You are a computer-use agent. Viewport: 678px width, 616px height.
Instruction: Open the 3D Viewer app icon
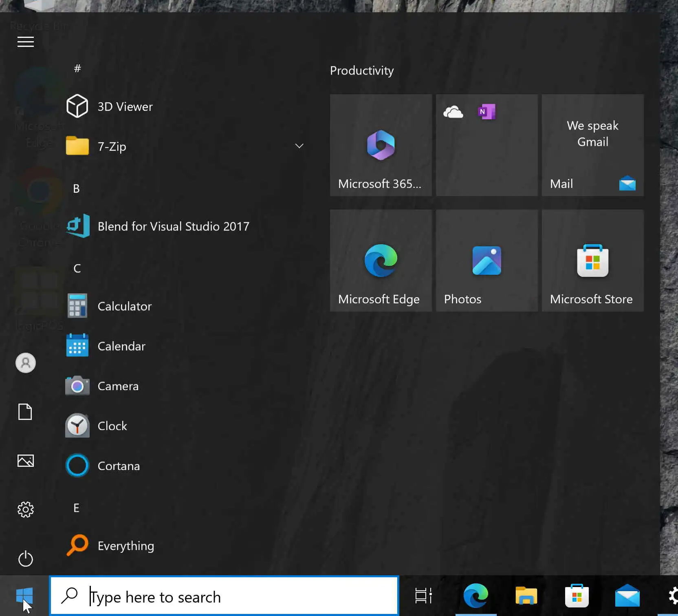pyautogui.click(x=77, y=106)
